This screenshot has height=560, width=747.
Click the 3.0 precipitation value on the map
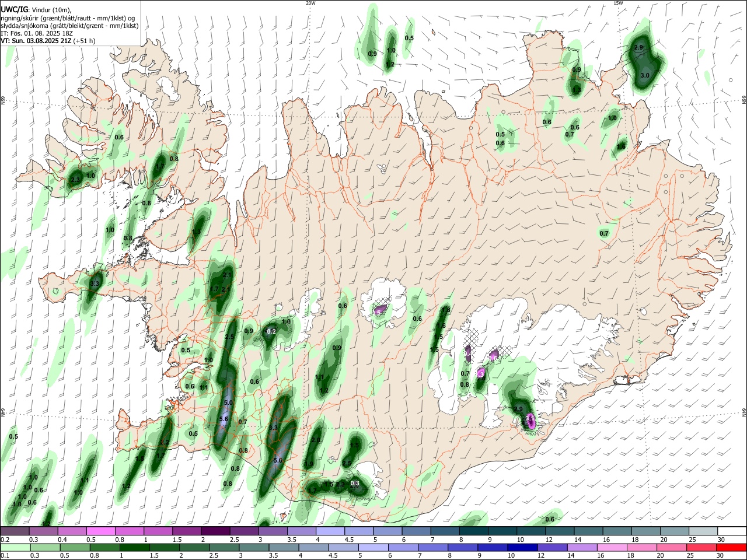[645, 76]
